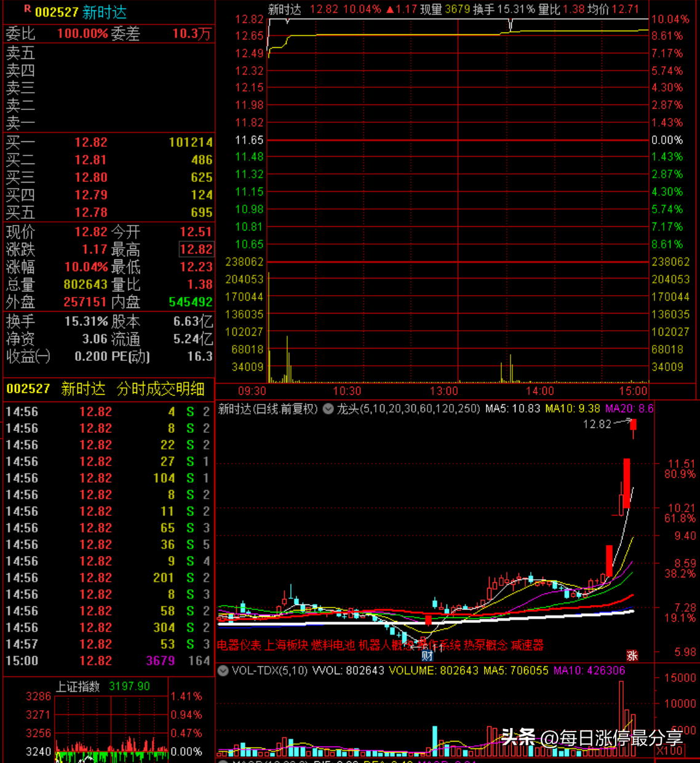Click the 电器仪表 sector tag
This screenshot has width=700, height=763.
pyautogui.click(x=239, y=646)
